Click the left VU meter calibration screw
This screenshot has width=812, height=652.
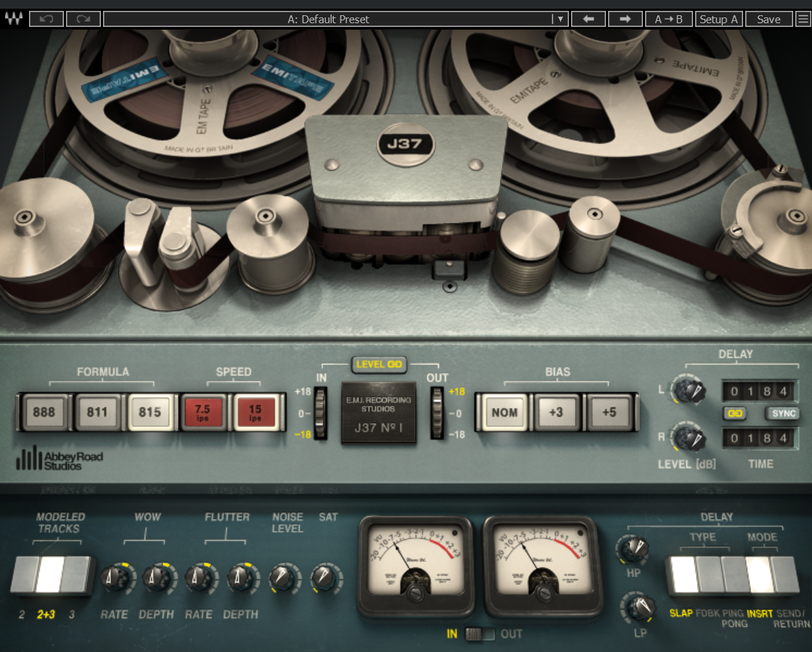[416, 592]
